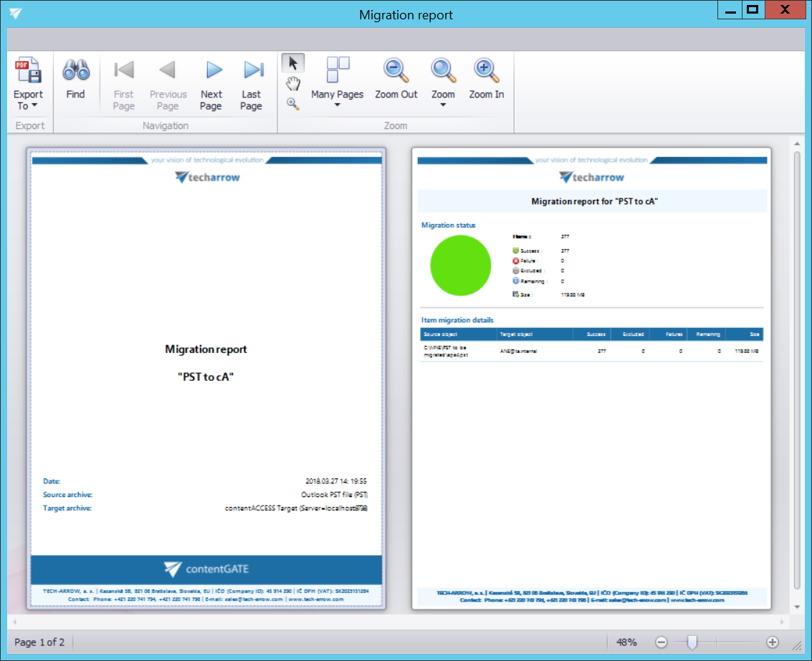Click the Source object column header
Viewport: 812px width, 661px height.
click(x=459, y=334)
